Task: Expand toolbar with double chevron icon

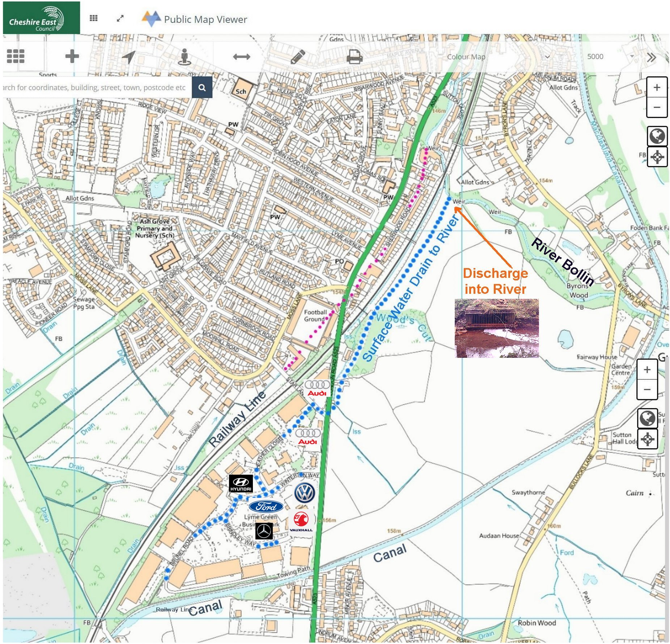Action: tap(652, 58)
